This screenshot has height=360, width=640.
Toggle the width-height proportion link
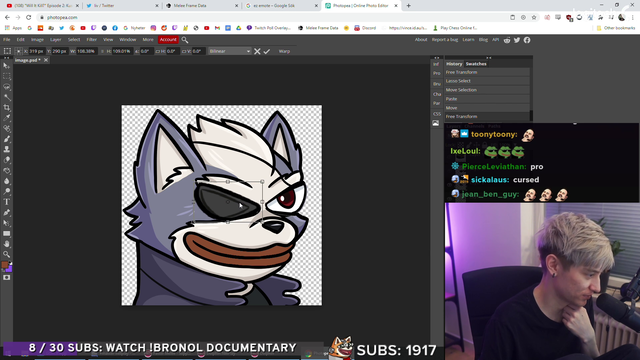(x=102, y=51)
